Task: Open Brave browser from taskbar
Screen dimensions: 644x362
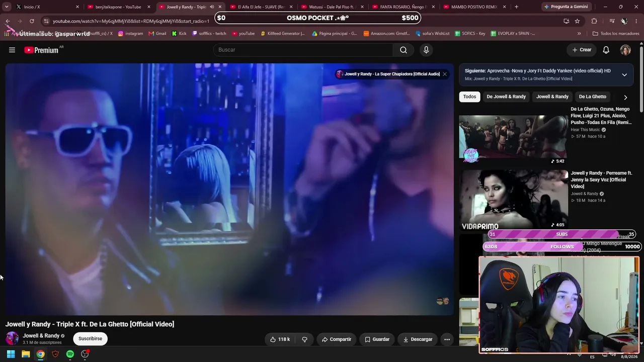Action: click(55, 354)
